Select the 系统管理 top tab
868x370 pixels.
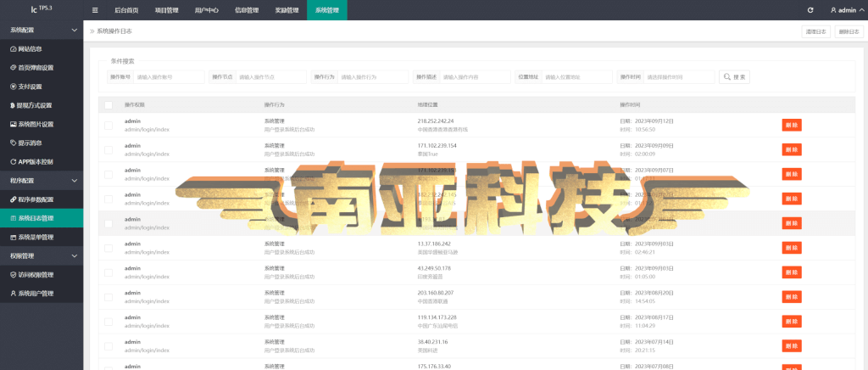[x=327, y=10]
